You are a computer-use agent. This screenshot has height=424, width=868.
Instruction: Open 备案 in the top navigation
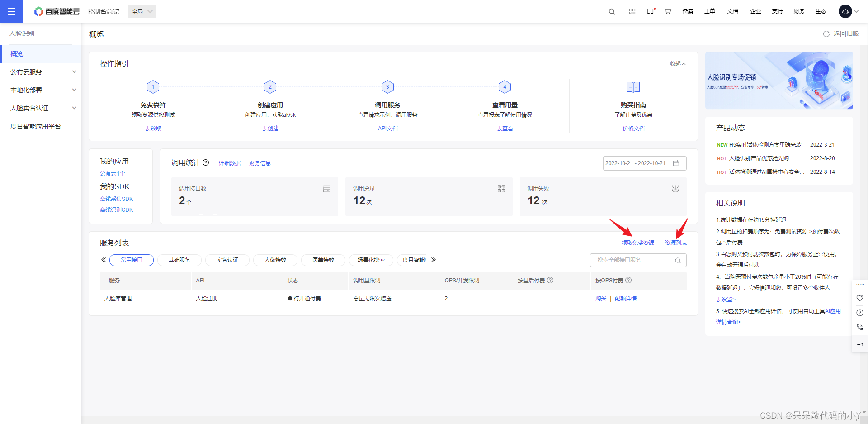[688, 11]
